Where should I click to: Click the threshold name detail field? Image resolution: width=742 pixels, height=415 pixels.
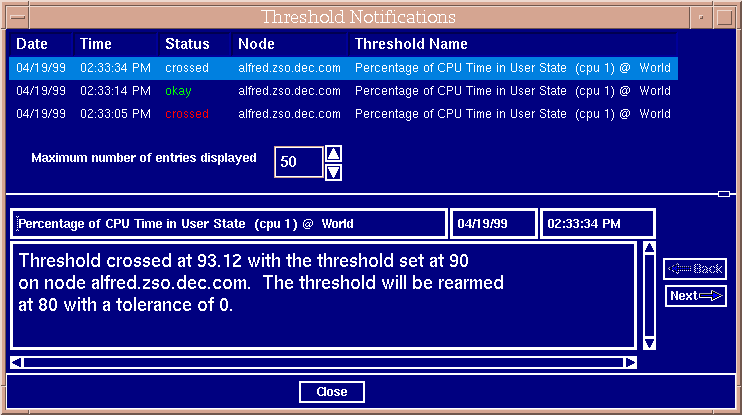point(229,223)
